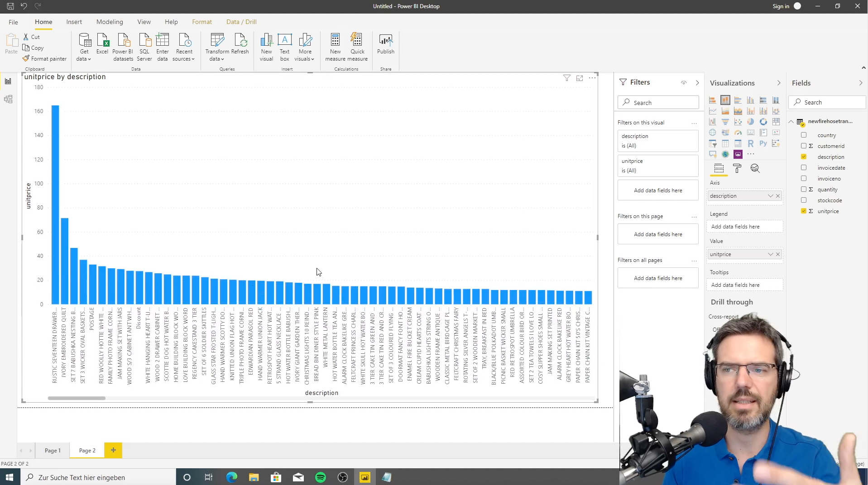Go to Page 1 tab

(x=53, y=450)
